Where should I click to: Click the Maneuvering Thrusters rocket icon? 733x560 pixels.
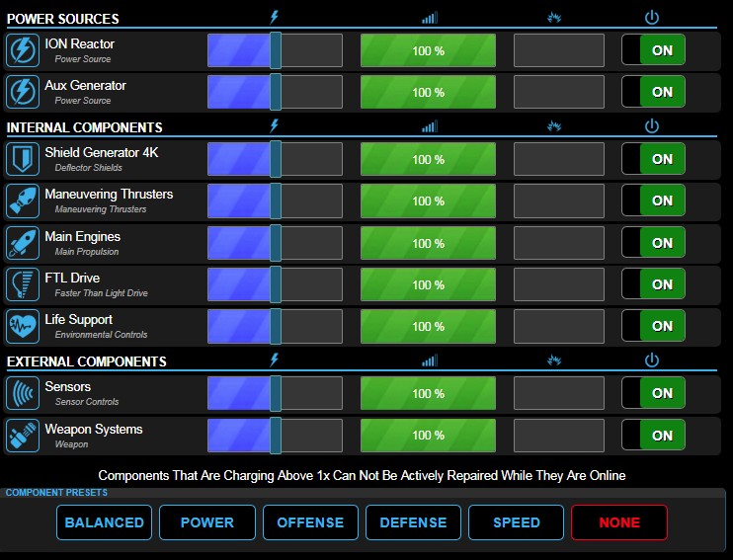[22, 200]
